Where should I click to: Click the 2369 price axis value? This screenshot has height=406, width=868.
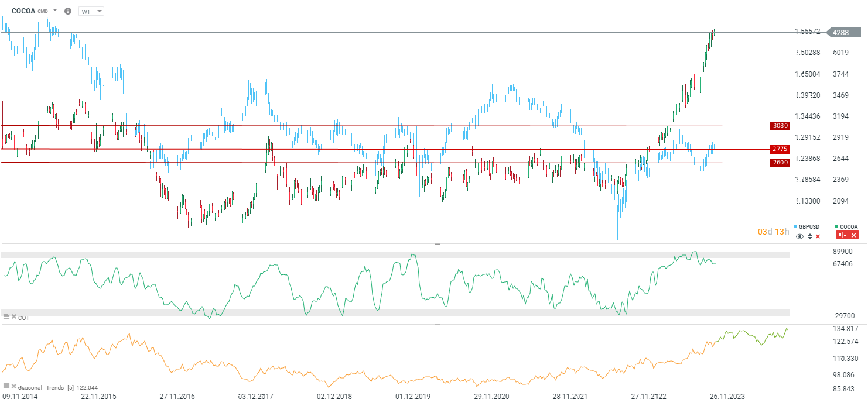pyautogui.click(x=840, y=180)
